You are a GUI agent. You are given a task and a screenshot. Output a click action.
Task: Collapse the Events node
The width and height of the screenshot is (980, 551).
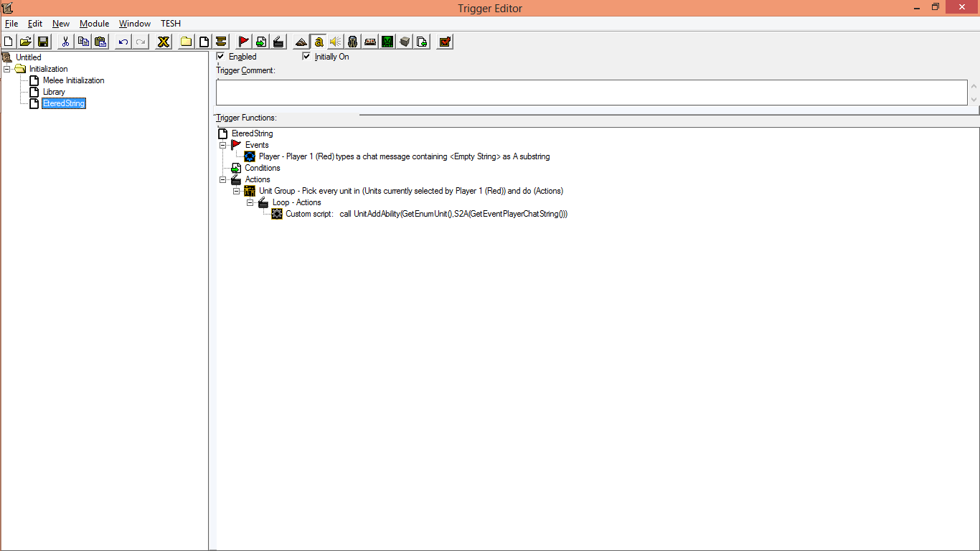(223, 145)
